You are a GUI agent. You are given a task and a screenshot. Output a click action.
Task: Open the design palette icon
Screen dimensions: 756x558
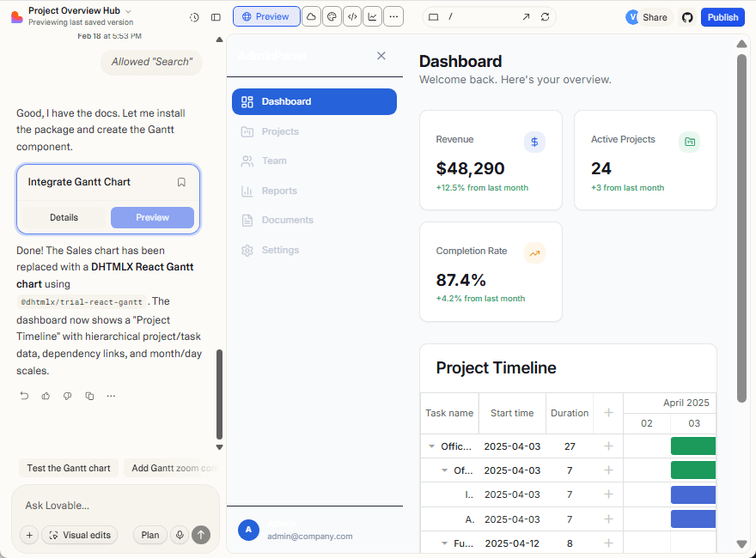(331, 16)
